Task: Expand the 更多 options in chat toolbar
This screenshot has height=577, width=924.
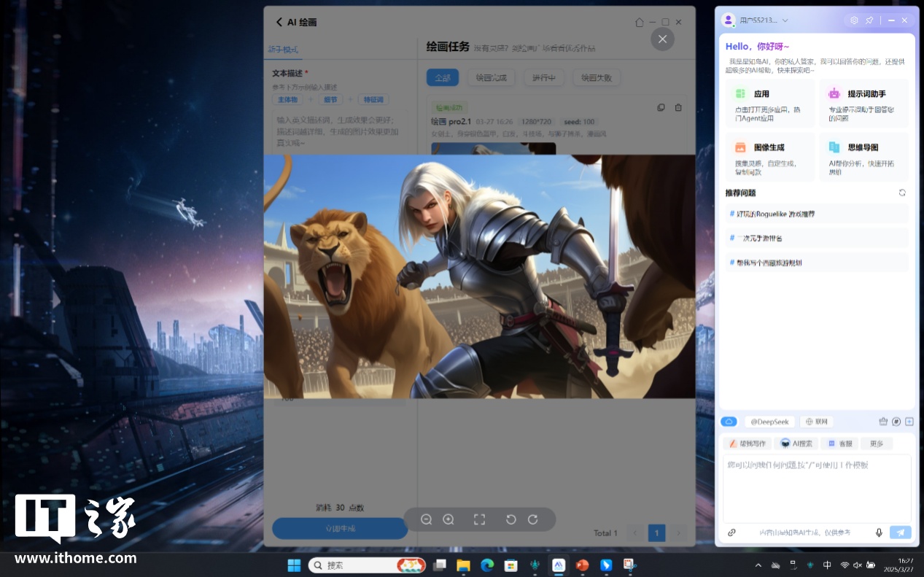Action: tap(876, 444)
